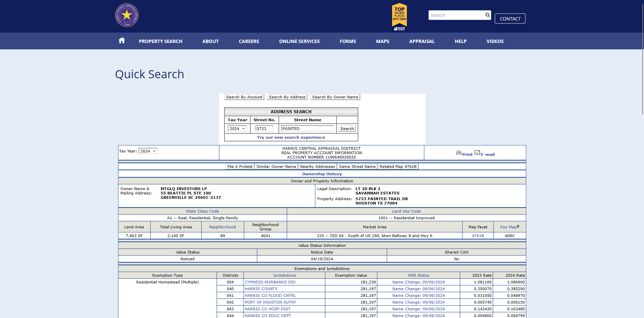
Task: Open the State Class Code link
Action: pos(202,211)
